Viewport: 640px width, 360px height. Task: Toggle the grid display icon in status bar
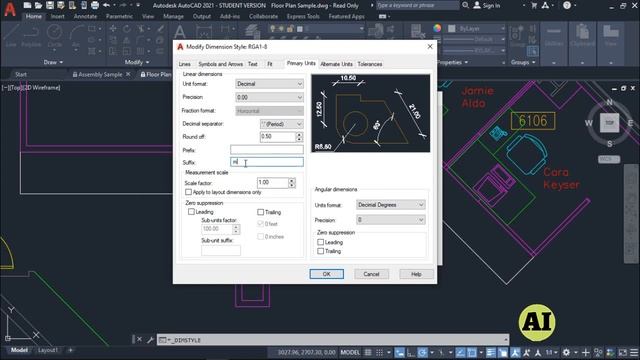click(x=368, y=352)
